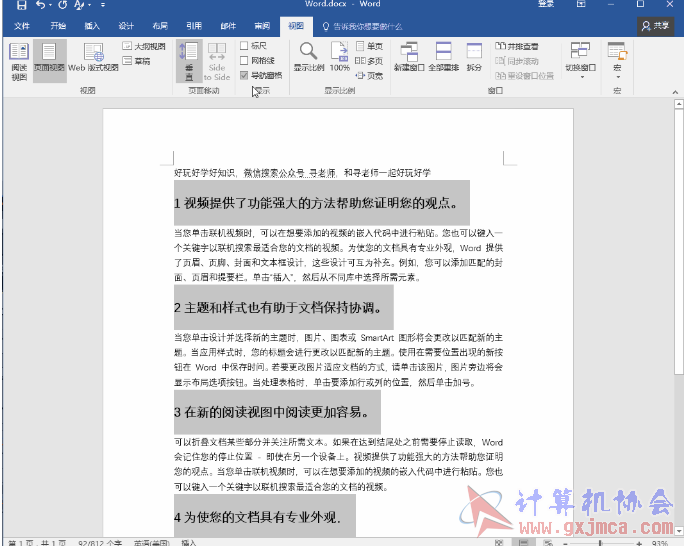The height and width of the screenshot is (546, 689).
Task: Click heading 4 为使您的文档具有专业外观
Action: [257, 517]
